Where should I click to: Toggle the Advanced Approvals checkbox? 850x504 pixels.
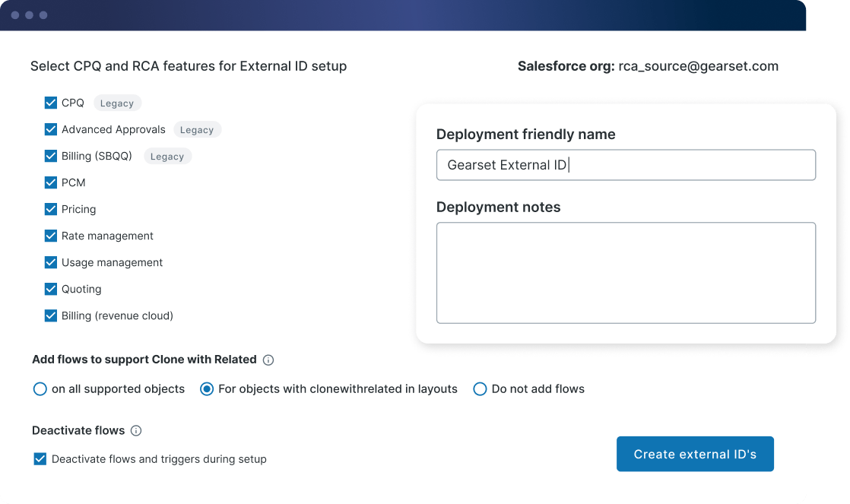(x=51, y=129)
